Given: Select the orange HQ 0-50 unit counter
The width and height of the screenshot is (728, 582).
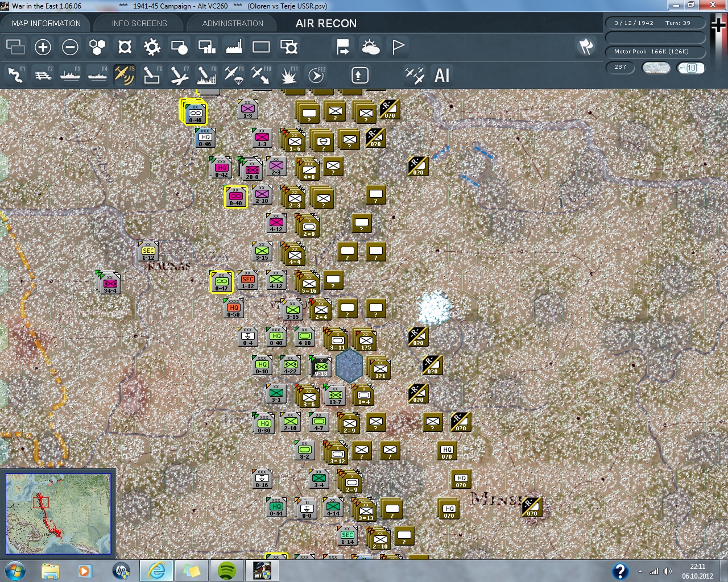Looking at the screenshot, I should 233,308.
